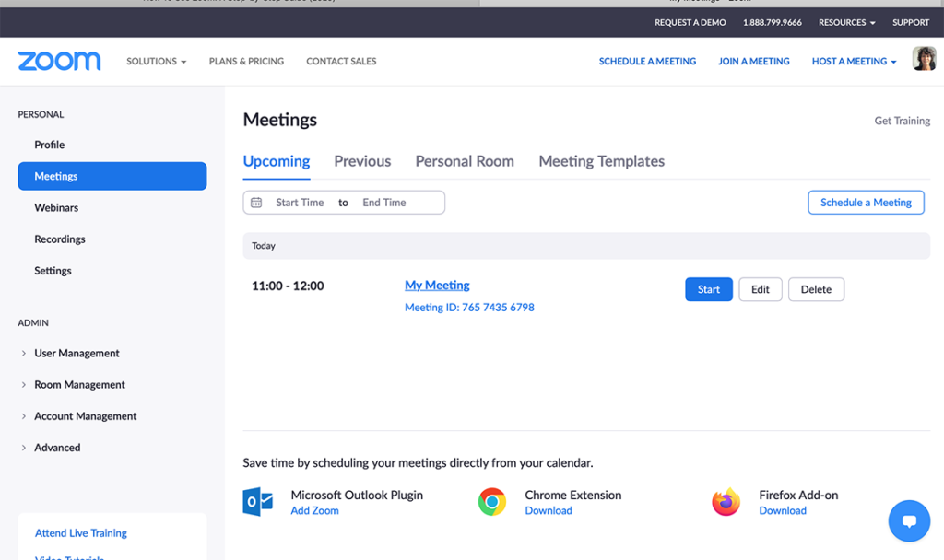Open the chat help bubble

click(909, 521)
